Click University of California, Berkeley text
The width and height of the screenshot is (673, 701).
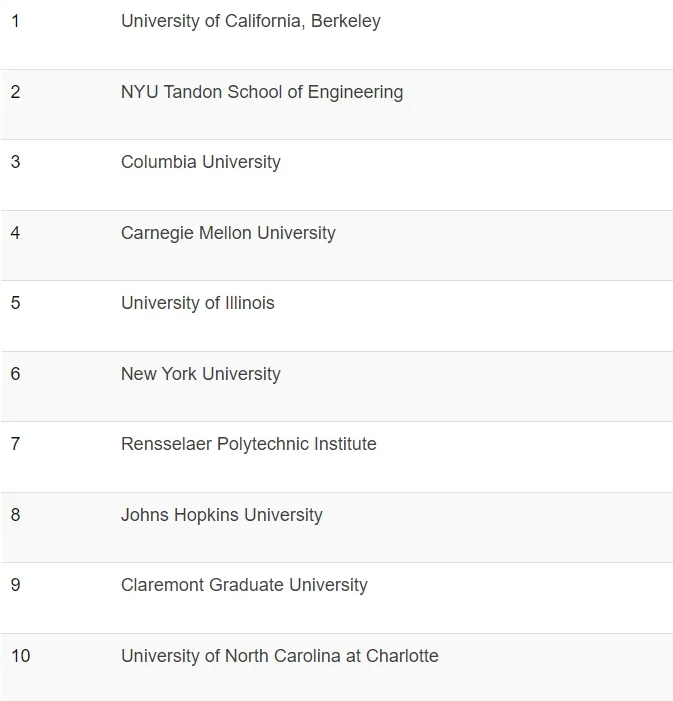point(250,21)
